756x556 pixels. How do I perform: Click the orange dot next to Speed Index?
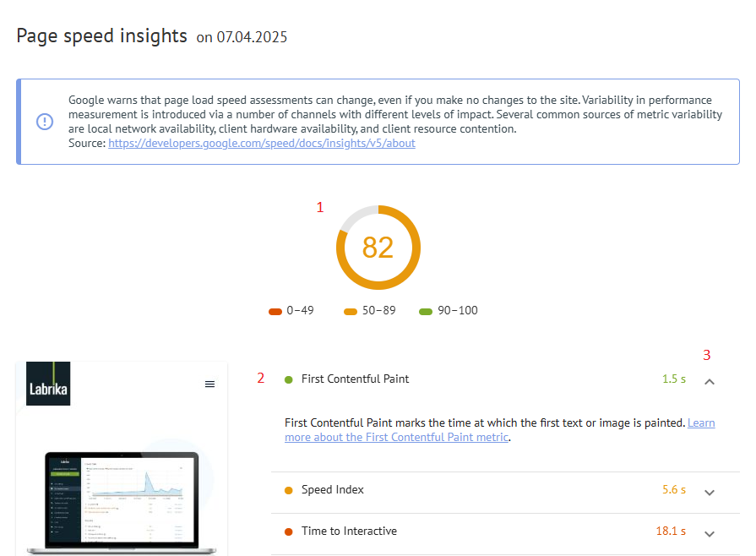pyautogui.click(x=289, y=490)
